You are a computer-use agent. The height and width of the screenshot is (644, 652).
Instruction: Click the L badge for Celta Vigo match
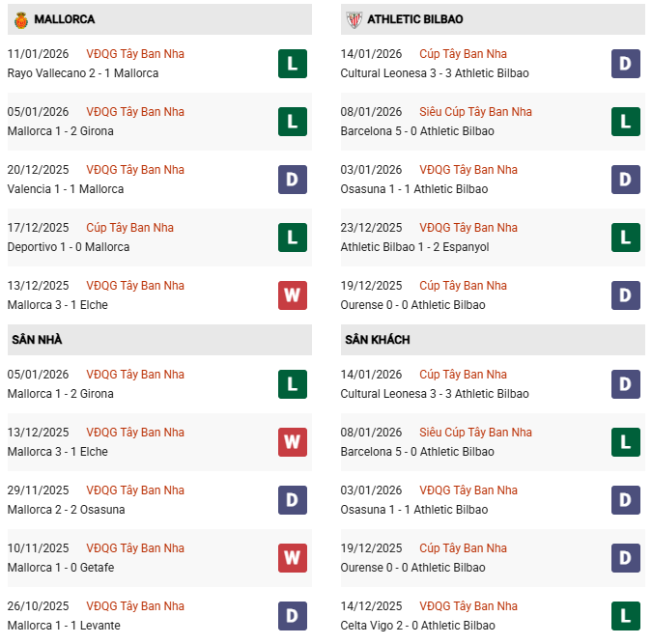point(626,616)
